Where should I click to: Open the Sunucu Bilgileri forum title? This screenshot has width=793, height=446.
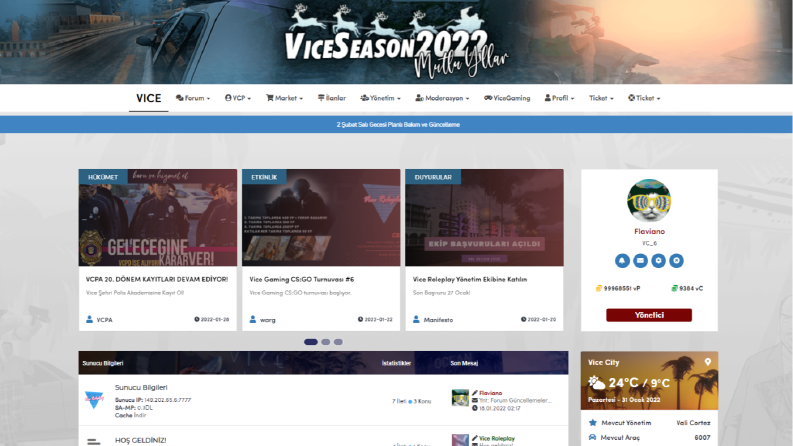tap(141, 387)
